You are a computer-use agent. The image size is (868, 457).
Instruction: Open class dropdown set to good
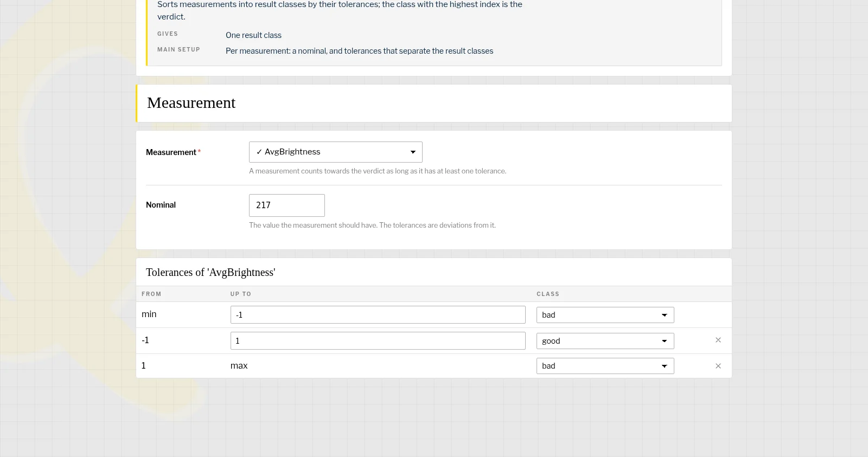tap(605, 341)
